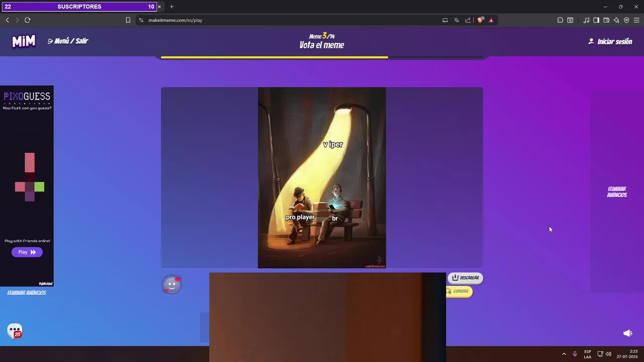The image size is (644, 362).
Task: Click the PIXOGUESS ad title
Action: (x=27, y=96)
